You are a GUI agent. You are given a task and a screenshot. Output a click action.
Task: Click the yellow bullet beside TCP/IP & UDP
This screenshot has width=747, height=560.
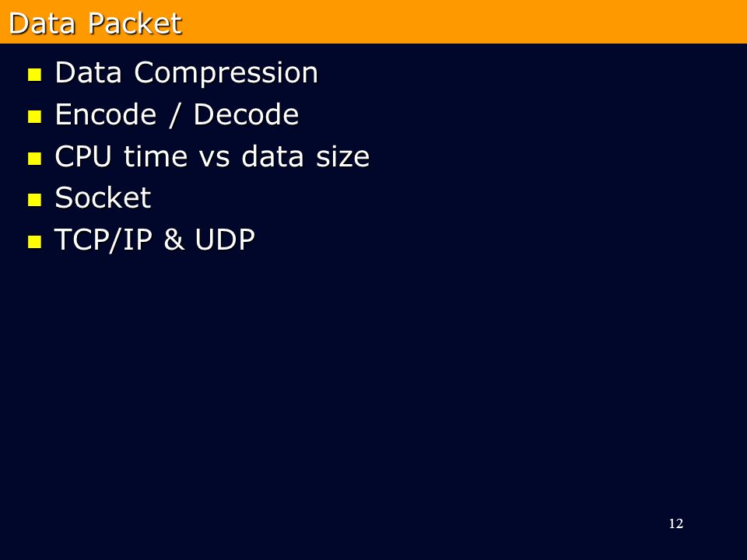coord(35,242)
